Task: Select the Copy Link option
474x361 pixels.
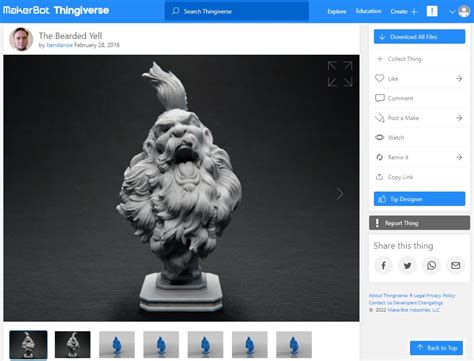Action: [x=419, y=177]
